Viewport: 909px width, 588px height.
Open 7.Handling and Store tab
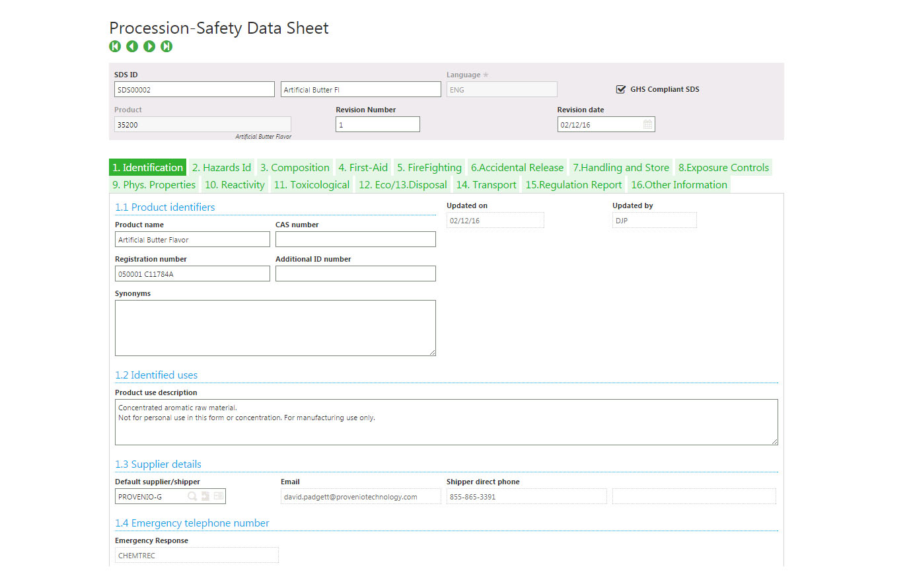coord(621,168)
